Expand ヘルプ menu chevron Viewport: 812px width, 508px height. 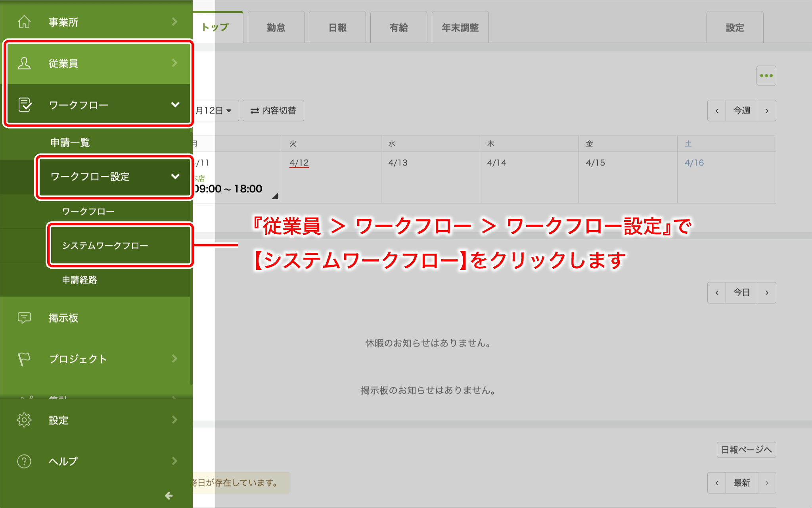point(174,461)
